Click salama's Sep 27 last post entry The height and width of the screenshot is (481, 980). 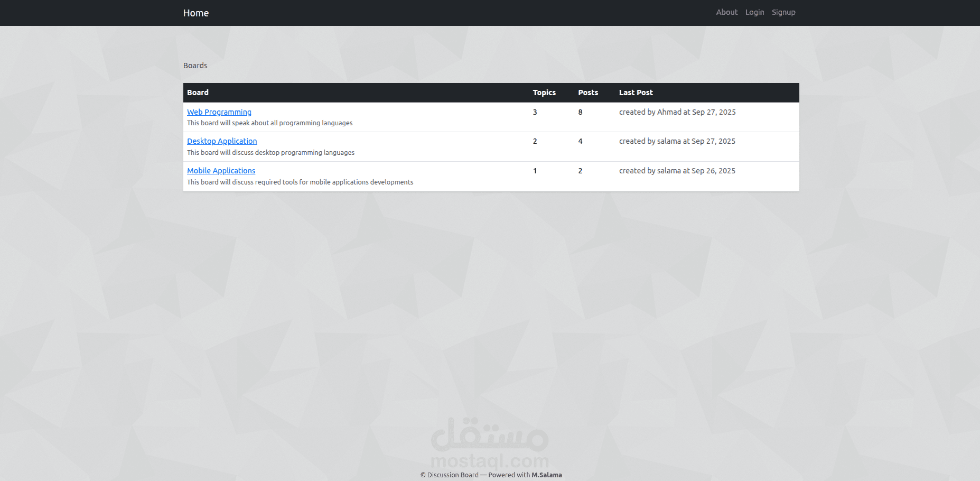click(x=677, y=141)
